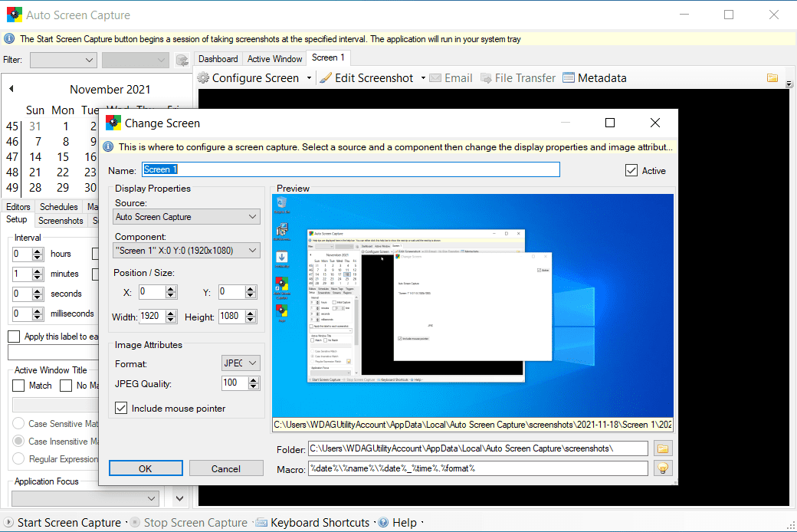This screenshot has width=797, height=532.
Task: Expand the Configure Screen dropdown arrow
Action: pos(309,78)
